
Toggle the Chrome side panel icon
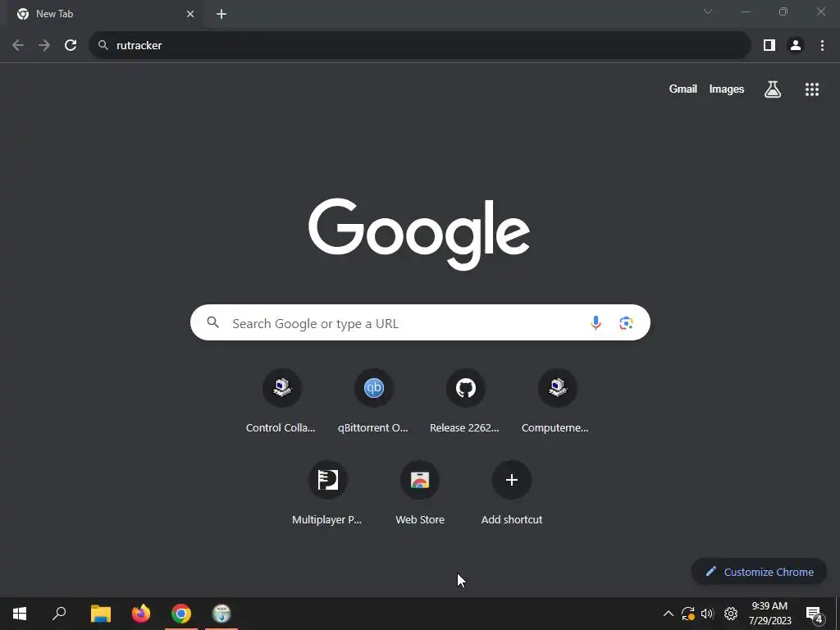click(x=769, y=45)
